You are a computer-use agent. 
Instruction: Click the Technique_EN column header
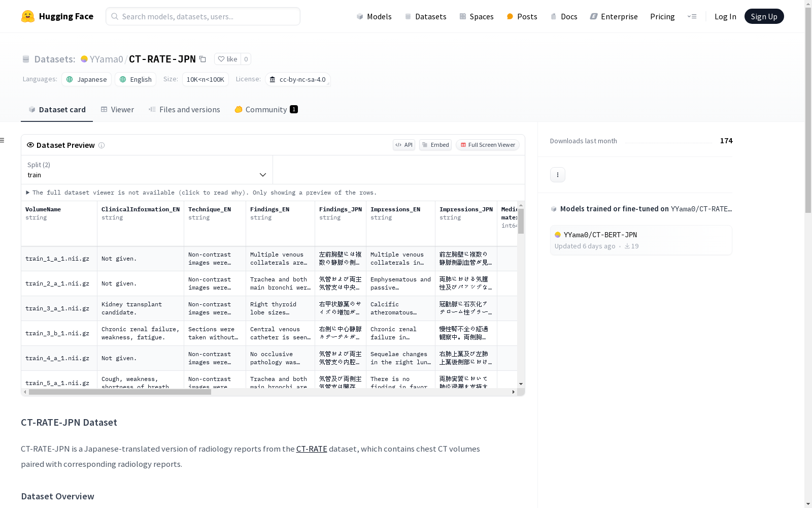(x=215, y=224)
